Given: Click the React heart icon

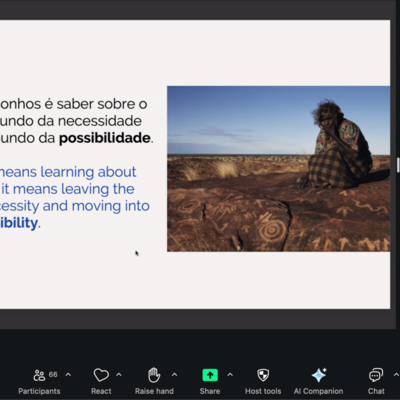Looking at the screenshot, I should pos(101,375).
